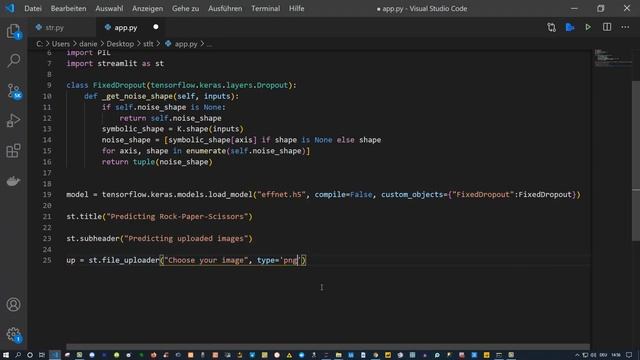Click the blue run file icon
Image resolution: width=640 pixels, height=360 pixels.
pyautogui.click(x=570, y=27)
